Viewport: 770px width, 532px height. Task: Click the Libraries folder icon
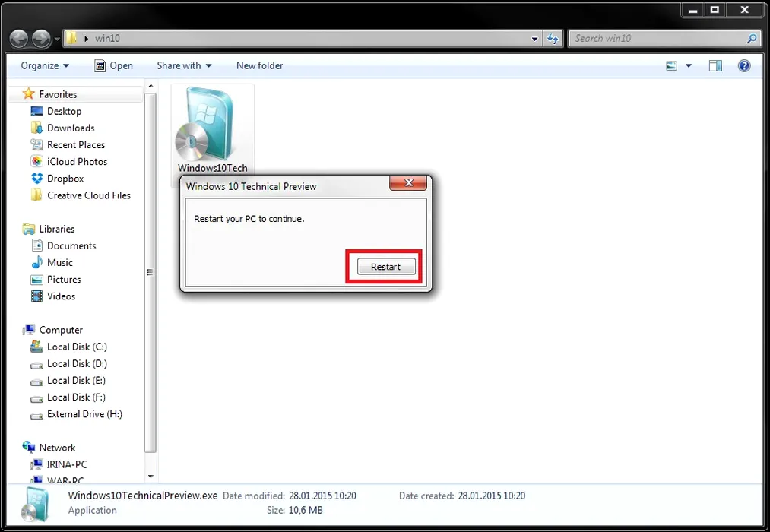(x=28, y=230)
